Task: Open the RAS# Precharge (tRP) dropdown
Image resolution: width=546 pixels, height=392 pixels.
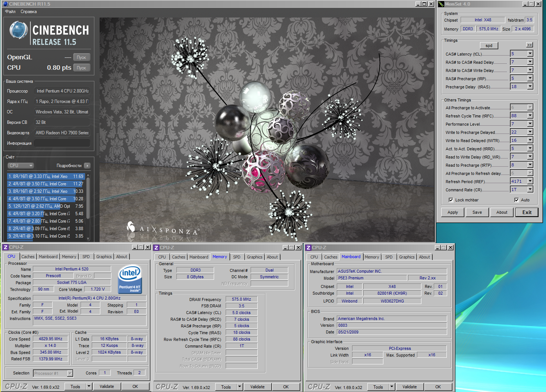Action: click(530, 78)
